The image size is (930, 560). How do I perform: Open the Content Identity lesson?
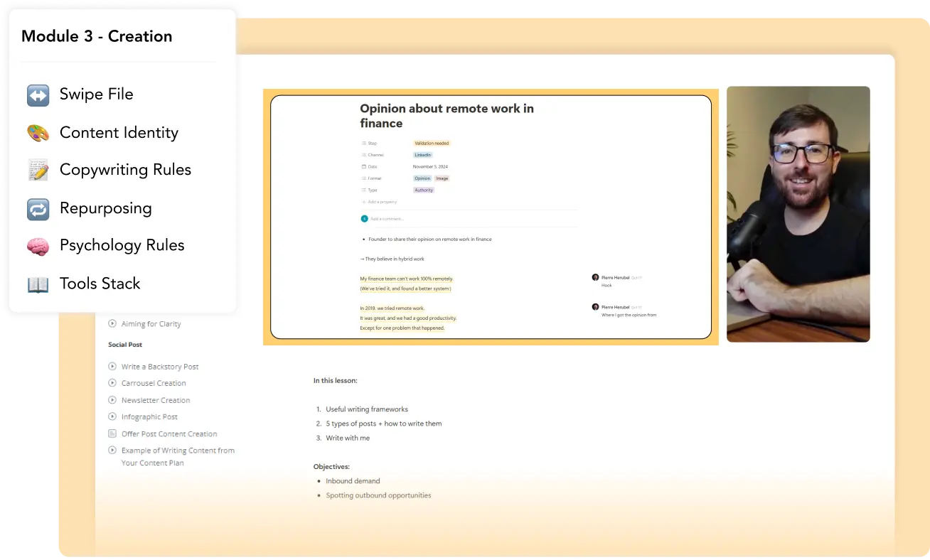[x=119, y=132]
